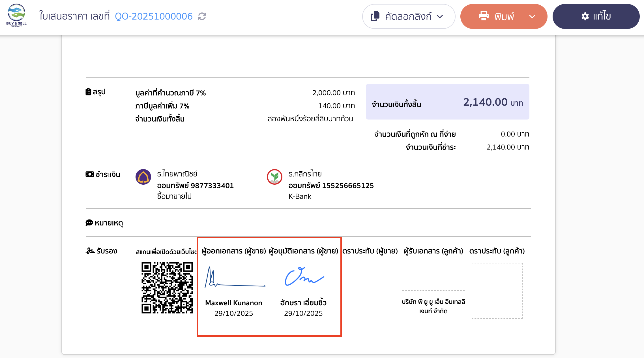Click the คัดลอกลิงก์ copy link button
The height and width of the screenshot is (358, 644).
[408, 16]
